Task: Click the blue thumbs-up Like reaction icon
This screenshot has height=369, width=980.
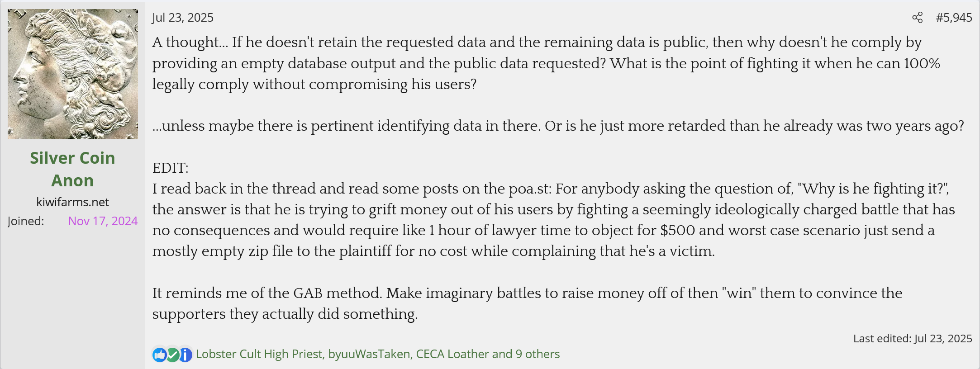Action: point(160,355)
